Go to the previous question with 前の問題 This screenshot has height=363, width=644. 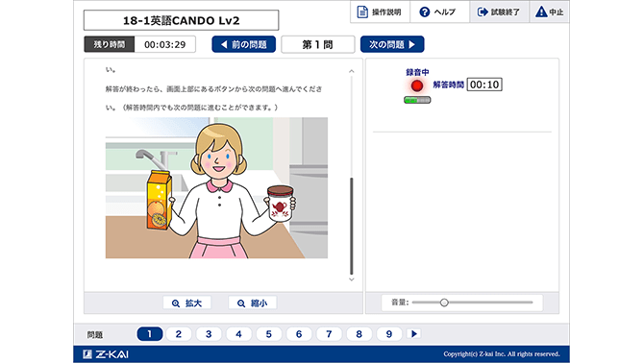243,44
